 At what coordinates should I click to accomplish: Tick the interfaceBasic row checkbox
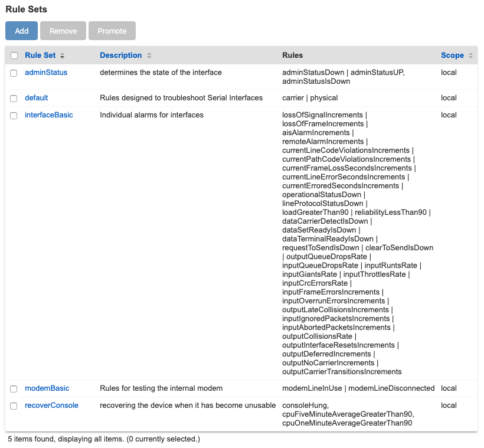(x=14, y=115)
